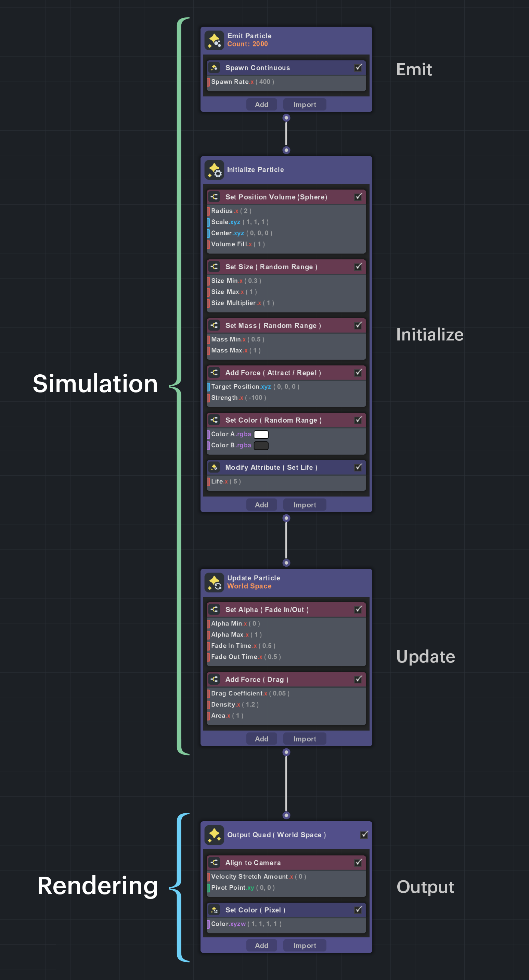
Task: Click Add in the Update Particle node
Action: pyautogui.click(x=261, y=739)
